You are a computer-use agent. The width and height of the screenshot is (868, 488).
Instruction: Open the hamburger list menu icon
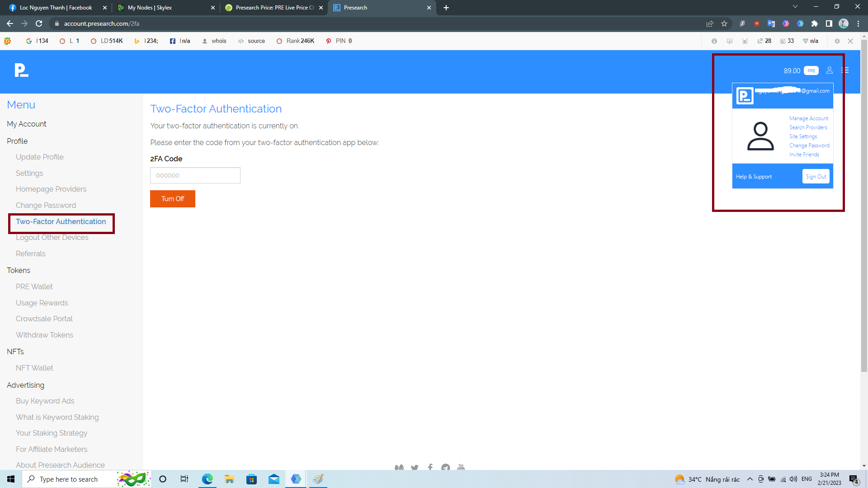(x=844, y=70)
